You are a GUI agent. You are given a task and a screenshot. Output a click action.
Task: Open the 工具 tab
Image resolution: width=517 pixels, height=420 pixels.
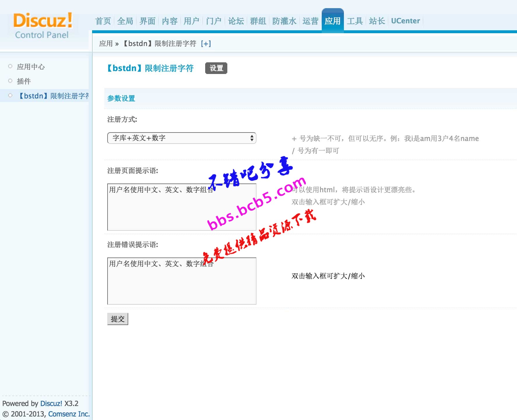pos(355,21)
